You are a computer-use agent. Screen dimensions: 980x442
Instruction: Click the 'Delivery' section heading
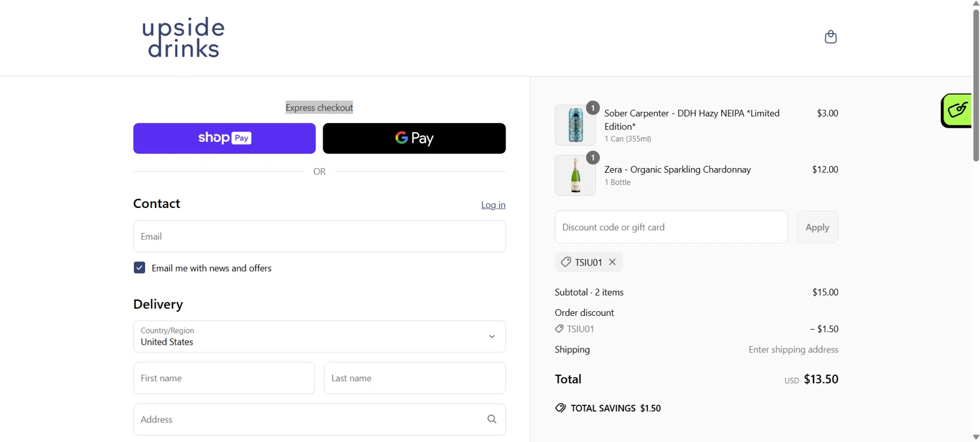click(x=158, y=305)
